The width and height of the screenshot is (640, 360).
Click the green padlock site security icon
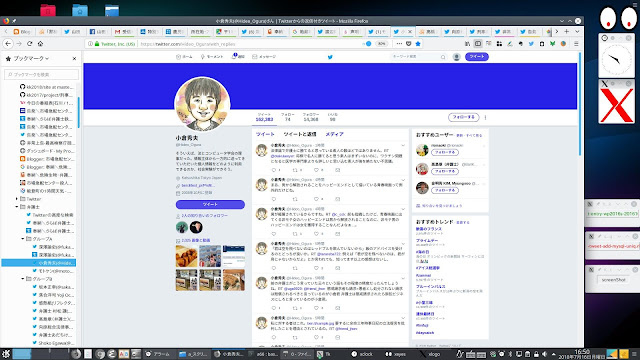pyautogui.click(x=97, y=44)
